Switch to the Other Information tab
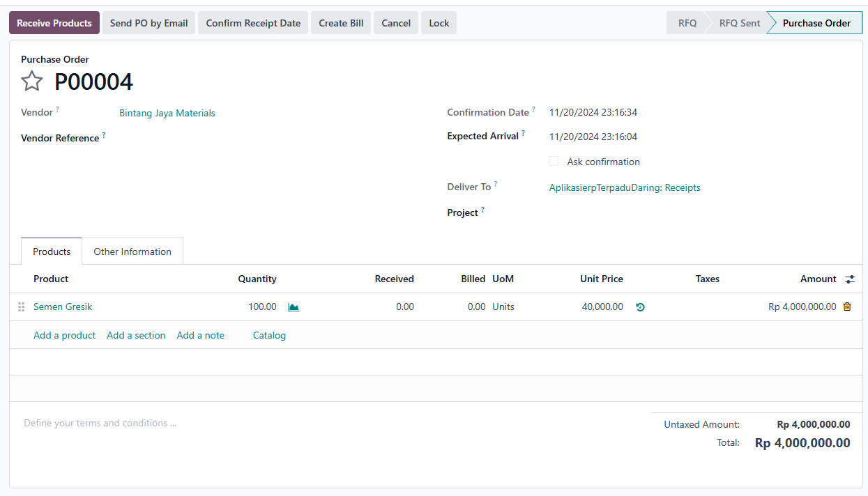Screen dimensions: 868x496 click(132, 251)
